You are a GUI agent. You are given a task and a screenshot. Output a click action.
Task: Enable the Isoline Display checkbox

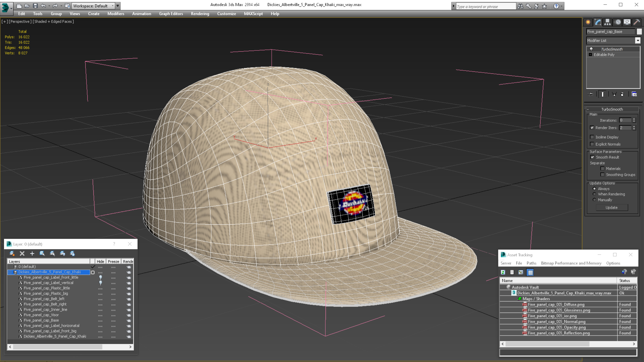[592, 137]
